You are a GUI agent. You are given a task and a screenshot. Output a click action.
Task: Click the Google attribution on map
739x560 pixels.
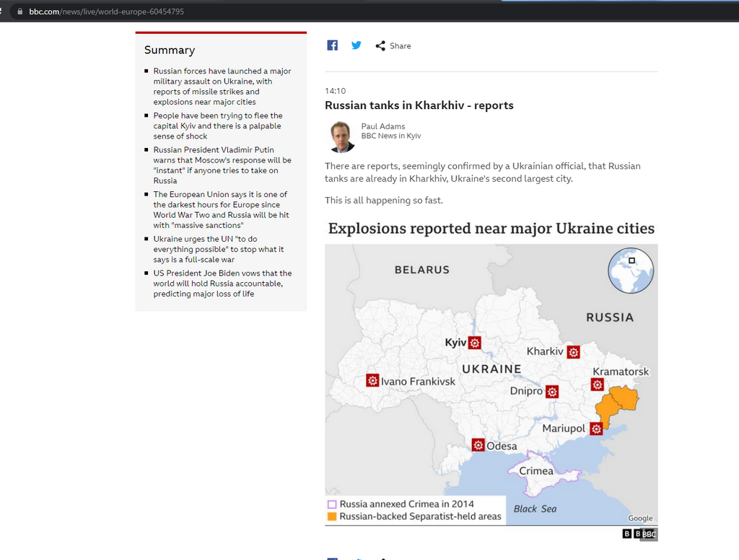click(641, 518)
